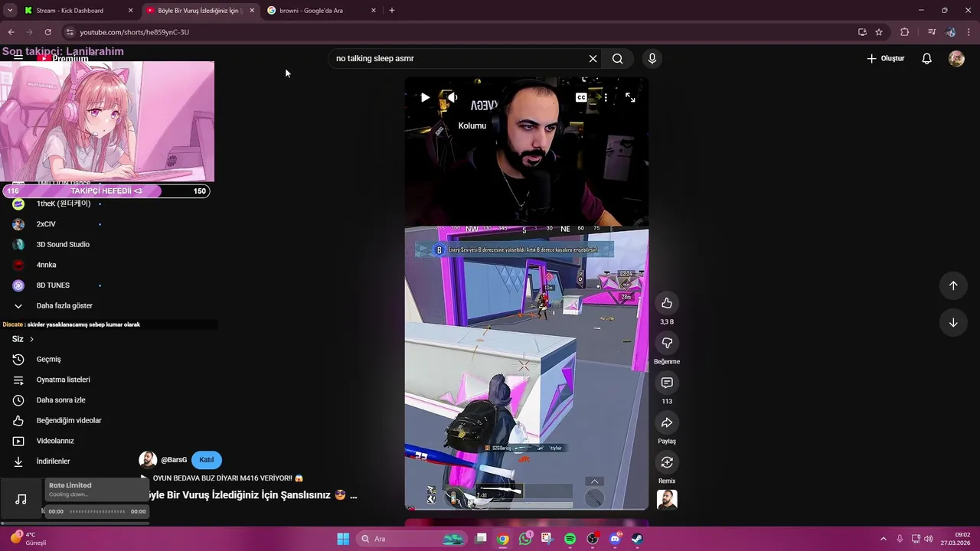980x551 pixels.
Task: Open WhatsApp from the taskbar
Action: pyautogui.click(x=525, y=539)
